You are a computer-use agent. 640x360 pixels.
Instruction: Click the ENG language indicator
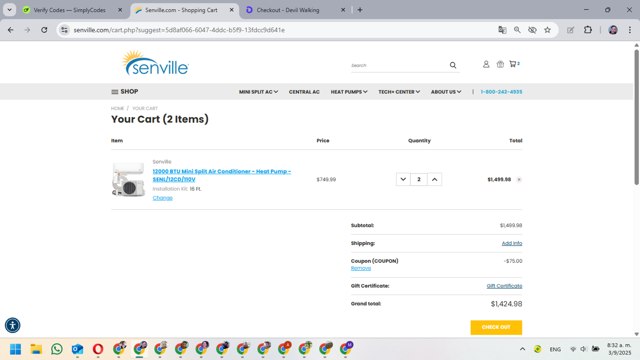[555, 349]
